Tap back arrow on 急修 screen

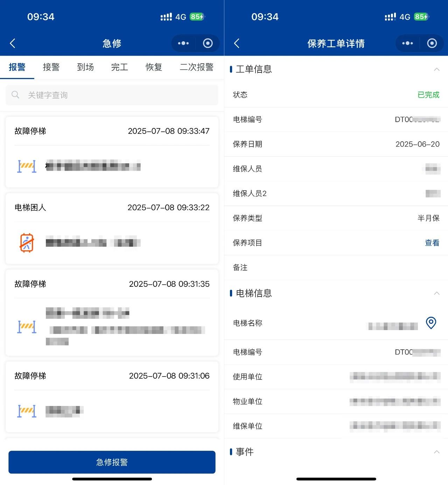tap(13, 43)
